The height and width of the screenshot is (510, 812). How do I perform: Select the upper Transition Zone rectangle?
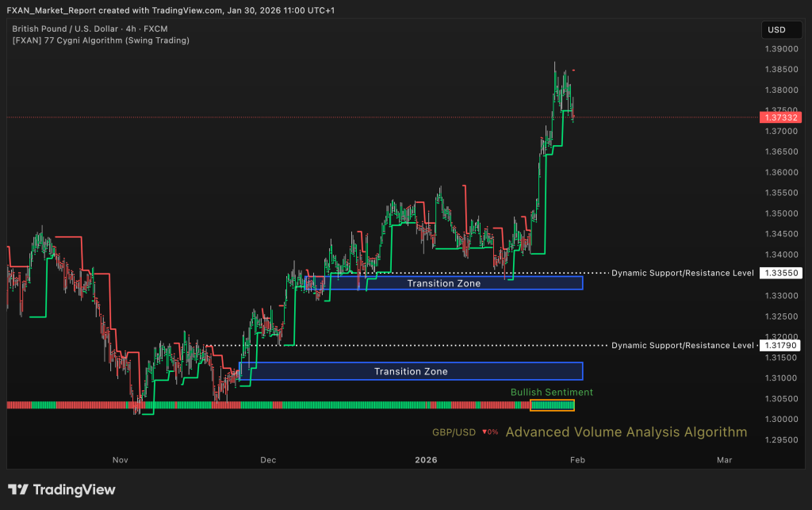click(443, 283)
